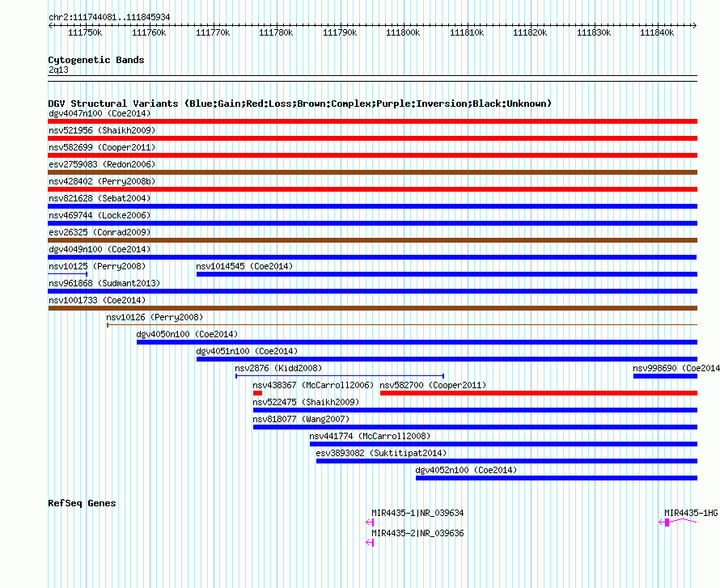Select the 2q13 band label
Screen dimensions: 720x588
pyautogui.click(x=58, y=70)
